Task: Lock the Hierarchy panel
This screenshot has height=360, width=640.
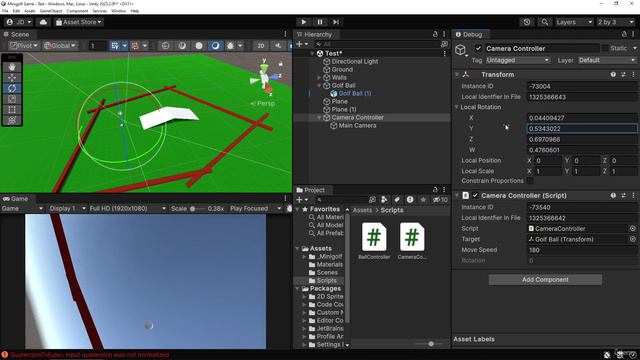Action: [x=435, y=34]
